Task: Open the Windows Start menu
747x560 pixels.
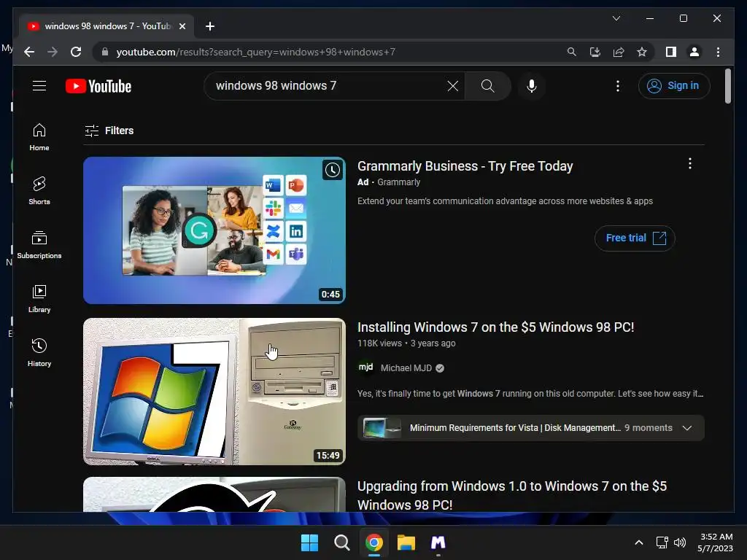Action: coord(309,542)
